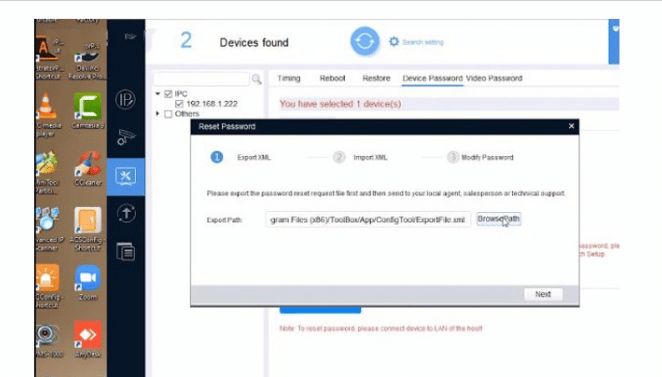Viewport: 662px width, 377px height.
Task: Expand the Others tree node
Action: 157,114
